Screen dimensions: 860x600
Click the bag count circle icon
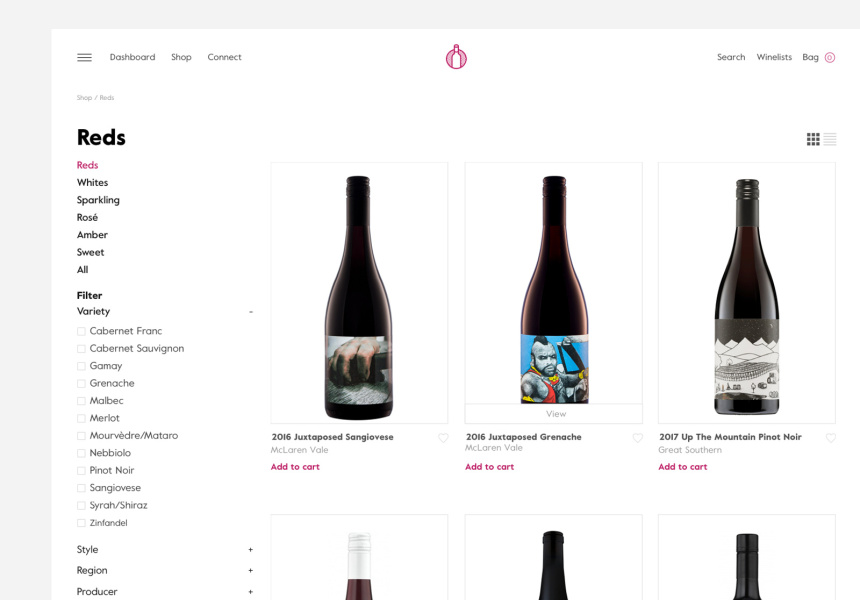pos(829,58)
